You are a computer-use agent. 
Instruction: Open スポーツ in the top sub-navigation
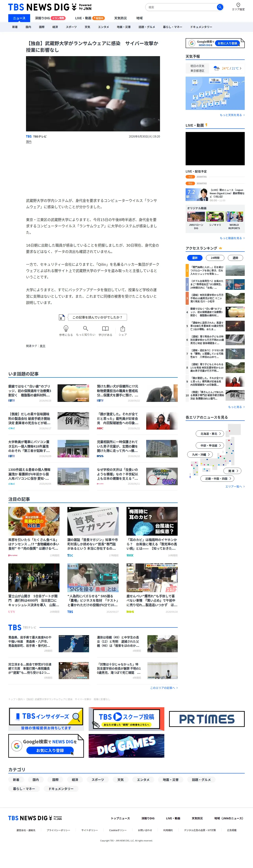click(71, 27)
